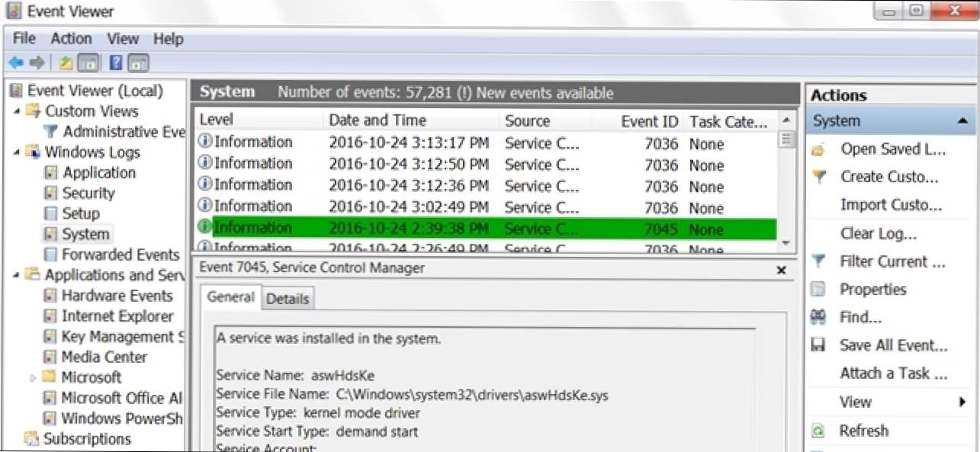Image resolution: width=980 pixels, height=452 pixels.
Task: Click the Find binoculars icon
Action: click(x=818, y=318)
